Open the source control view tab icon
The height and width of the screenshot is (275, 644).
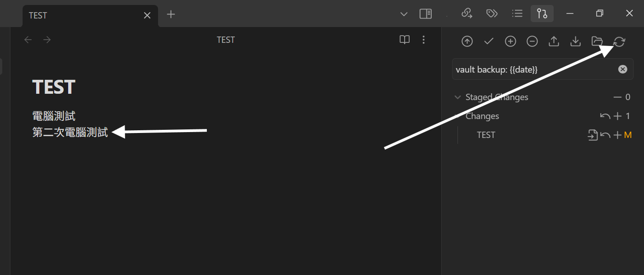coord(542,14)
